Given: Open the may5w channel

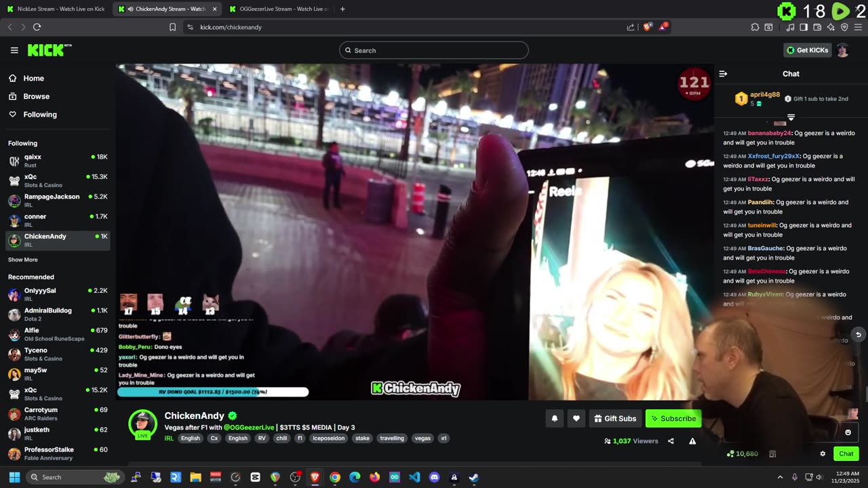Looking at the screenshot, I should 58,374.
